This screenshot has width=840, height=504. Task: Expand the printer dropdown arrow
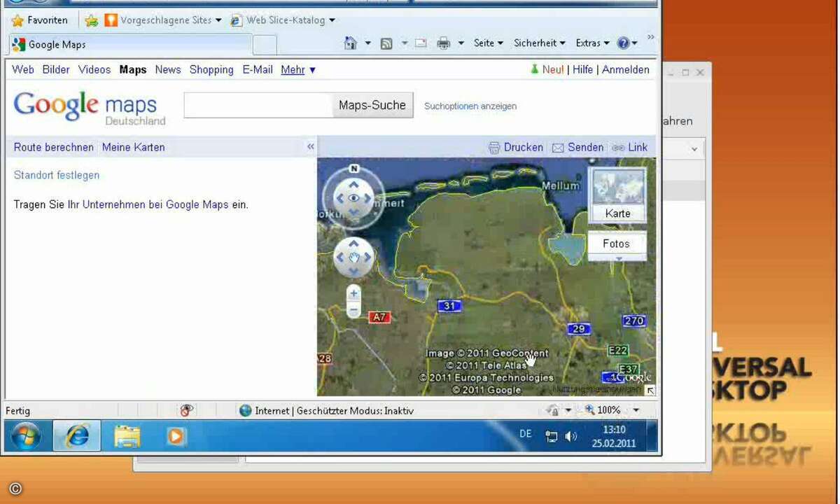[x=461, y=43]
